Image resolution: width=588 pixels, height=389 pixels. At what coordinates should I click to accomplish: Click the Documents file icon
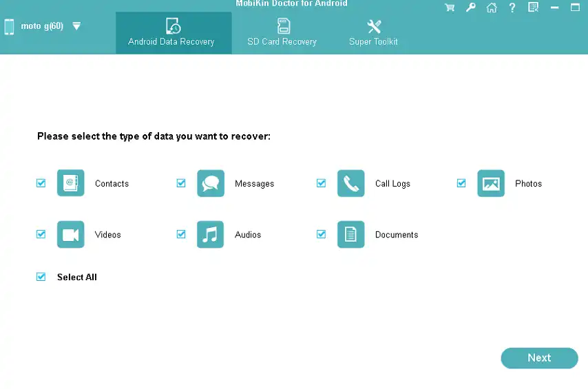click(350, 234)
